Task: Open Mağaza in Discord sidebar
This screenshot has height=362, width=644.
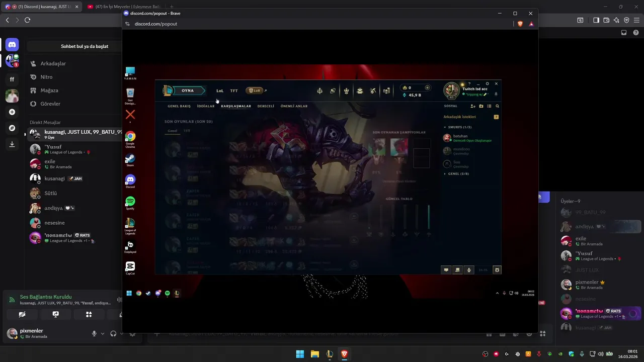Action: pyautogui.click(x=74, y=90)
